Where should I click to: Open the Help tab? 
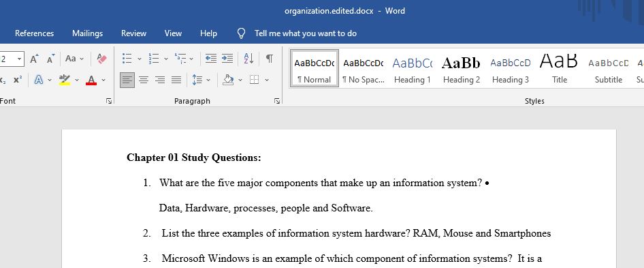click(x=208, y=33)
